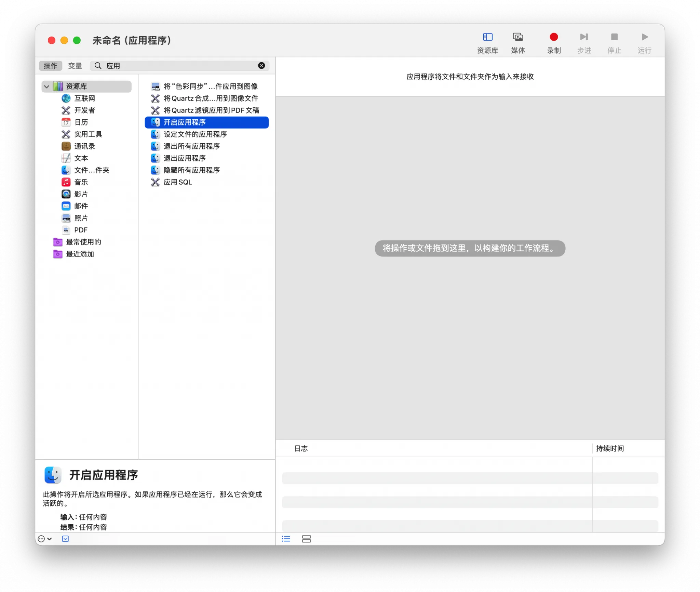Screen dimensions: 700x592
Task: Select the PDF category in the sidebar
Action: [x=80, y=230]
